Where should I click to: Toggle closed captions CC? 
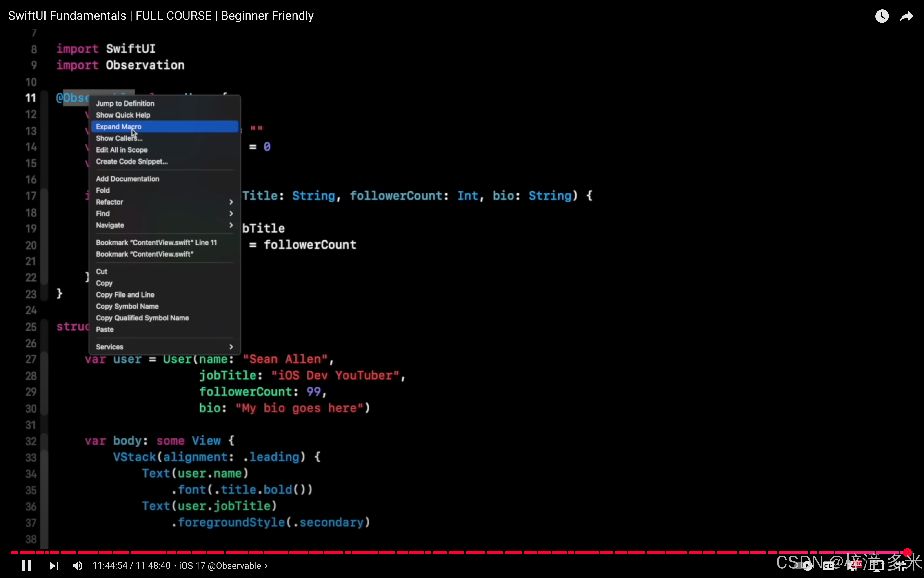828,565
